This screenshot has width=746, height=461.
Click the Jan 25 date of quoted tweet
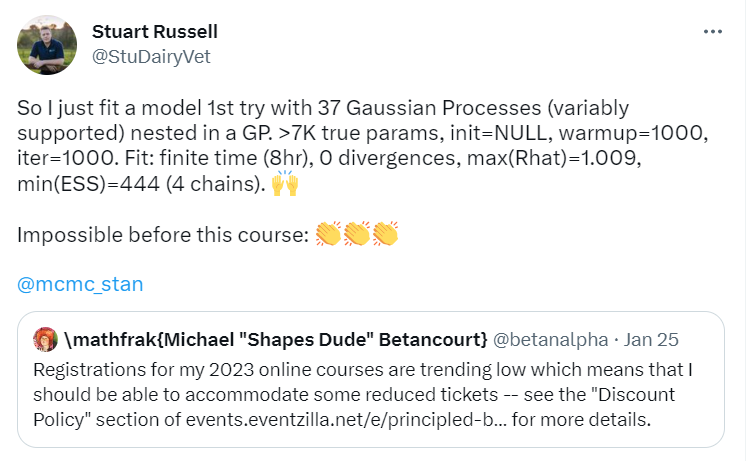click(x=651, y=340)
